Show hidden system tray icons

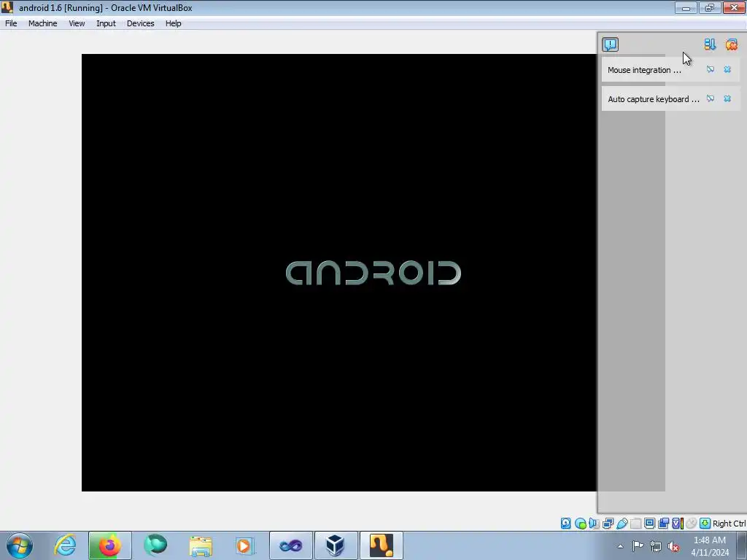(x=620, y=546)
